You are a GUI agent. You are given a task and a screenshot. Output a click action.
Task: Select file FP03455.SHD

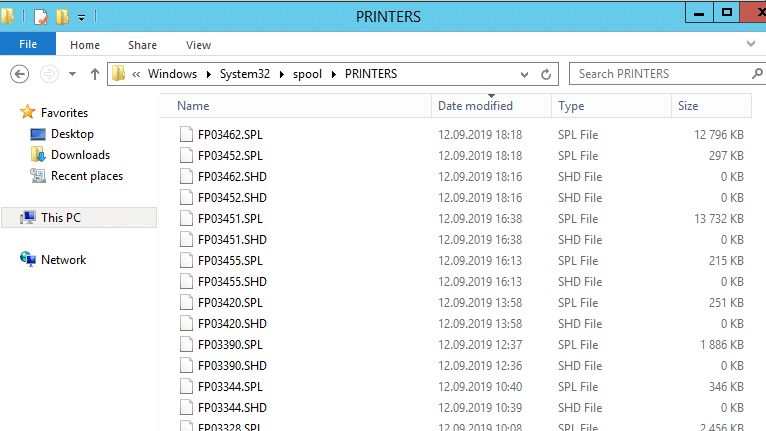coord(232,281)
